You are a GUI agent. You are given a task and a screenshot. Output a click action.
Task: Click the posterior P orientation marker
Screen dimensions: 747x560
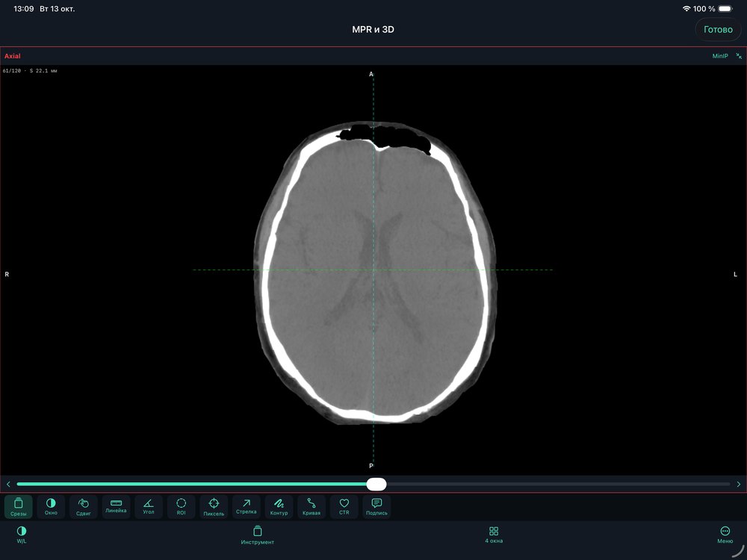[371, 466]
